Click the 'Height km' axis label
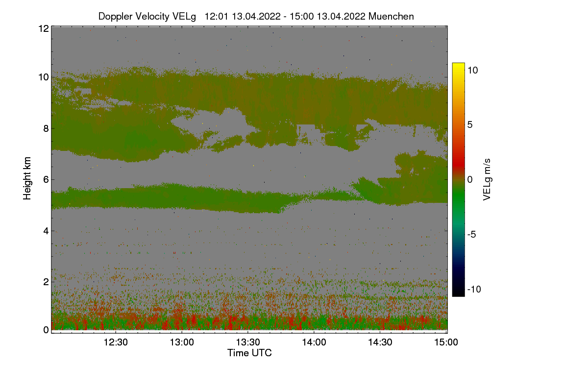This screenshot has width=588, height=392. (27, 178)
